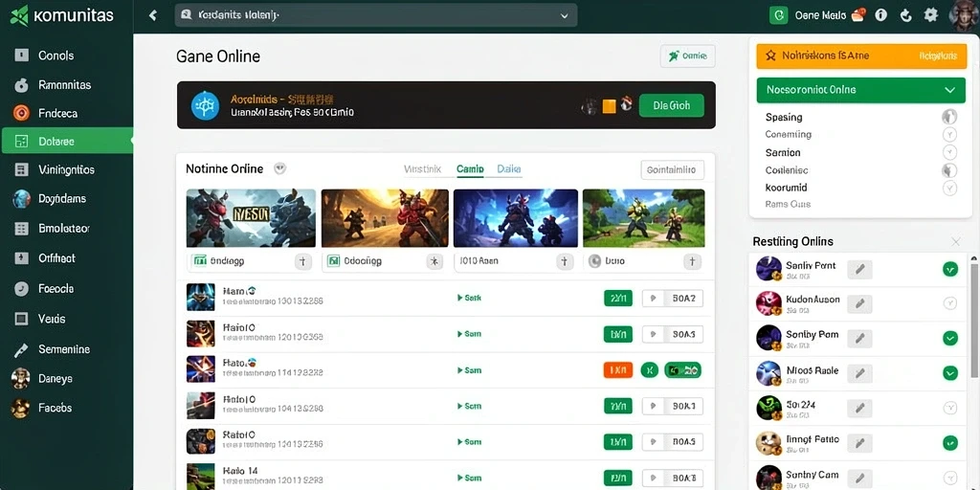Toggle the check for Iinngt Fatilo
The image size is (980, 490).
(x=950, y=443)
